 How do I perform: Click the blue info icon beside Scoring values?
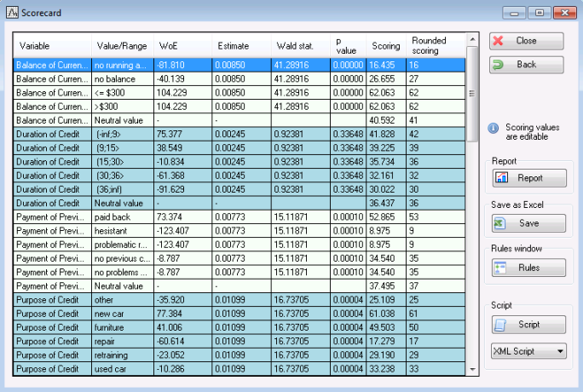tap(493, 129)
